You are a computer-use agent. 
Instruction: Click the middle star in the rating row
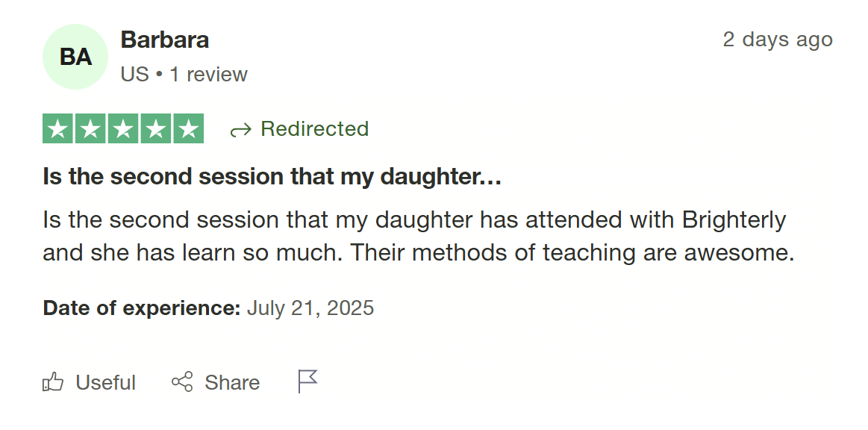(122, 128)
